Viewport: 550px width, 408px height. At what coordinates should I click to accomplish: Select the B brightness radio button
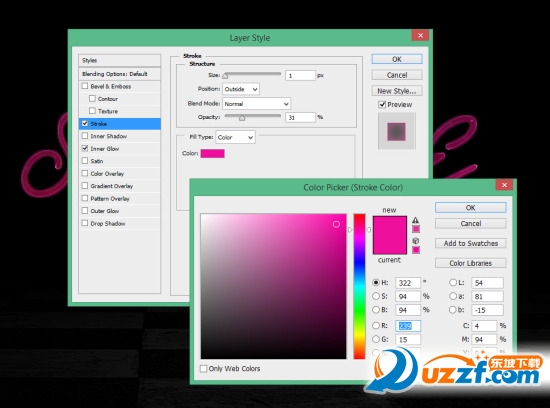click(x=376, y=310)
